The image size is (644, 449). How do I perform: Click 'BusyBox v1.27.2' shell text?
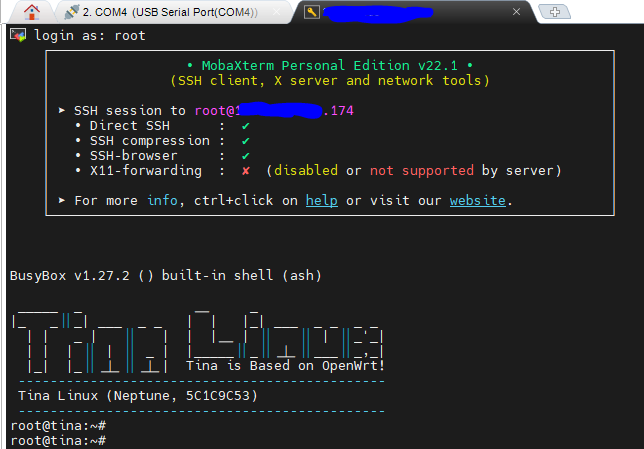165,275
